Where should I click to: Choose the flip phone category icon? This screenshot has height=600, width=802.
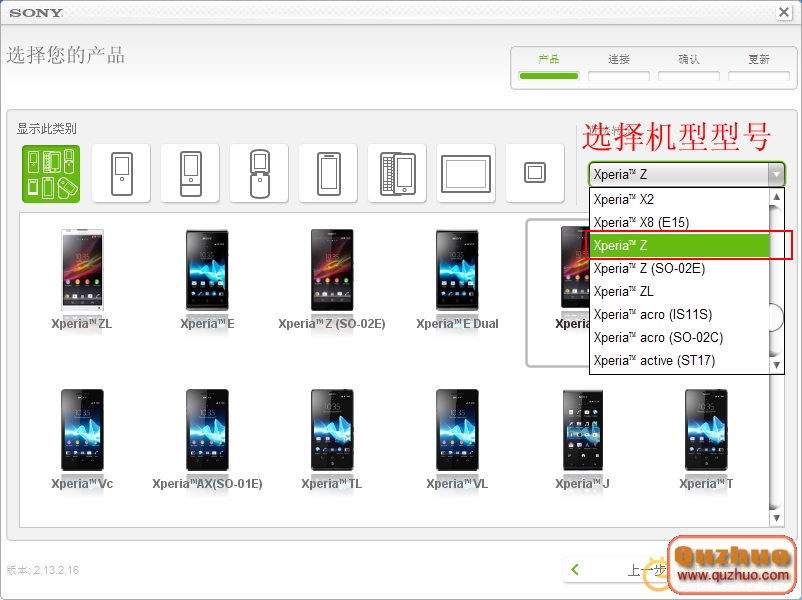[x=259, y=173]
